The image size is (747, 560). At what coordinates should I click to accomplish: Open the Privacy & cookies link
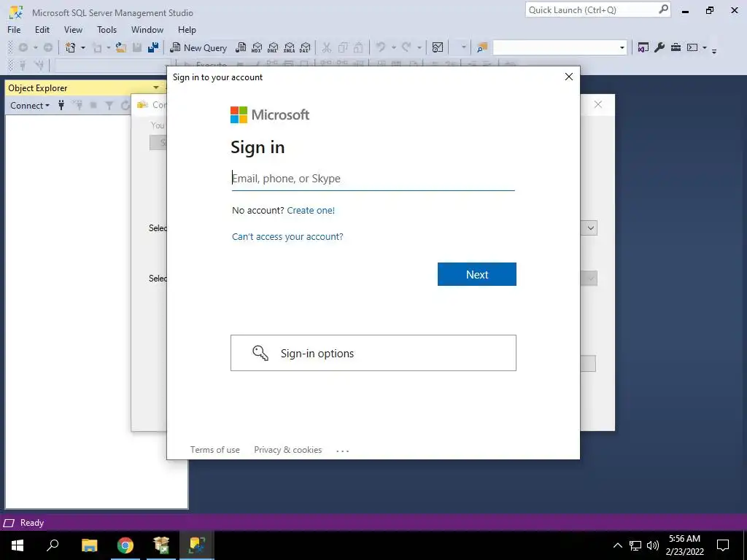(x=287, y=449)
